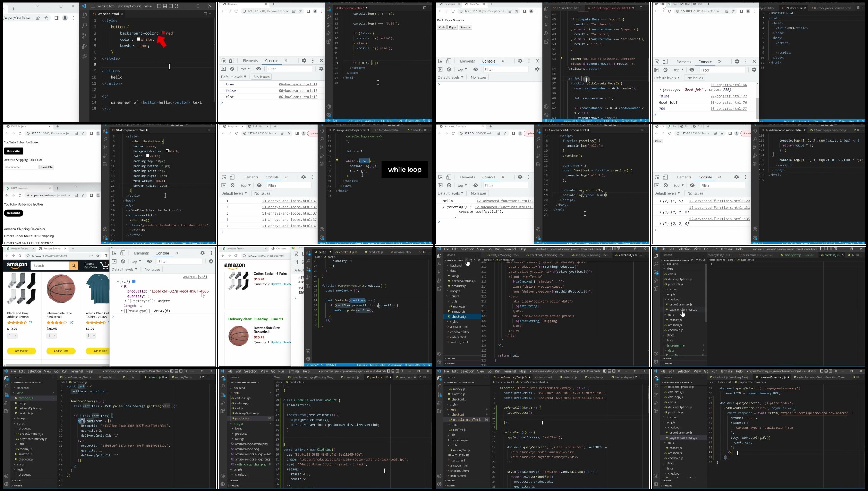Click Cost of order input field
868x491 pixels.
(21, 167)
